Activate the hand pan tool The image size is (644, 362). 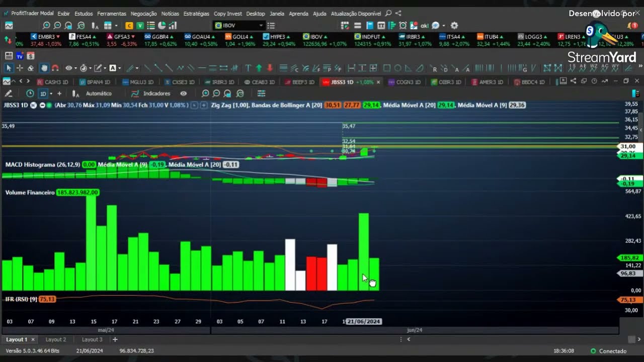point(44,68)
